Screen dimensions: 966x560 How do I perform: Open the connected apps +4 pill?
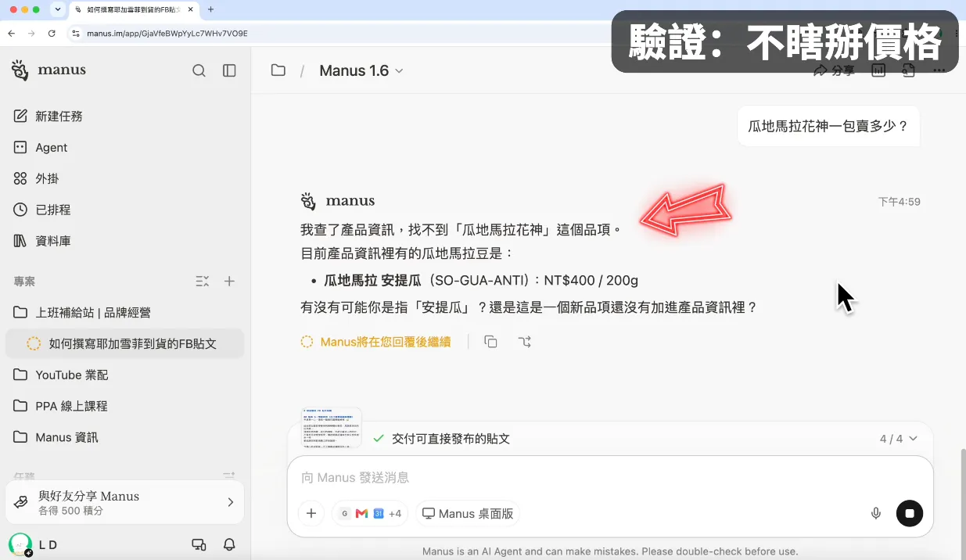(369, 514)
